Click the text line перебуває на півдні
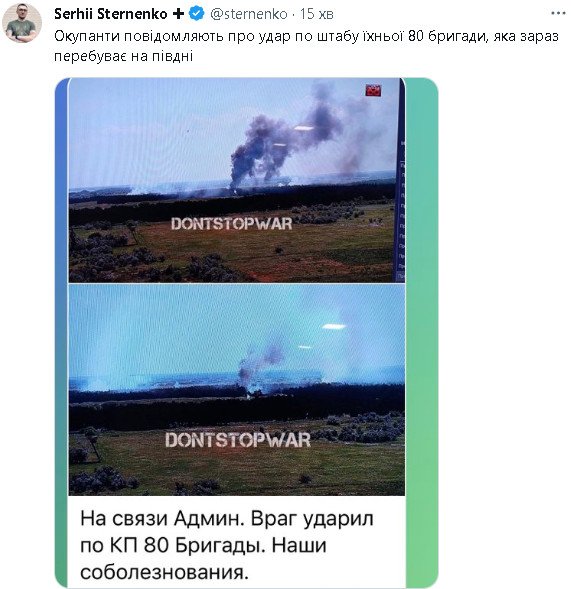571x589 pixels. (x=124, y=56)
